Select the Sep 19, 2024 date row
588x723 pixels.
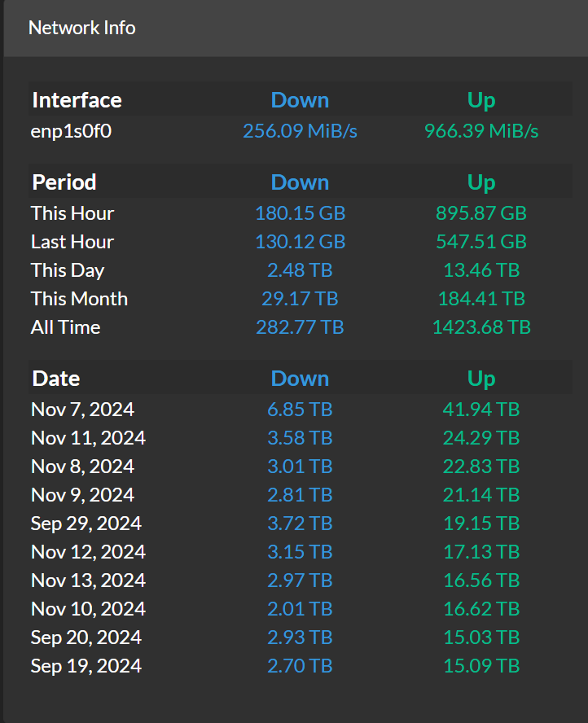coord(300,666)
